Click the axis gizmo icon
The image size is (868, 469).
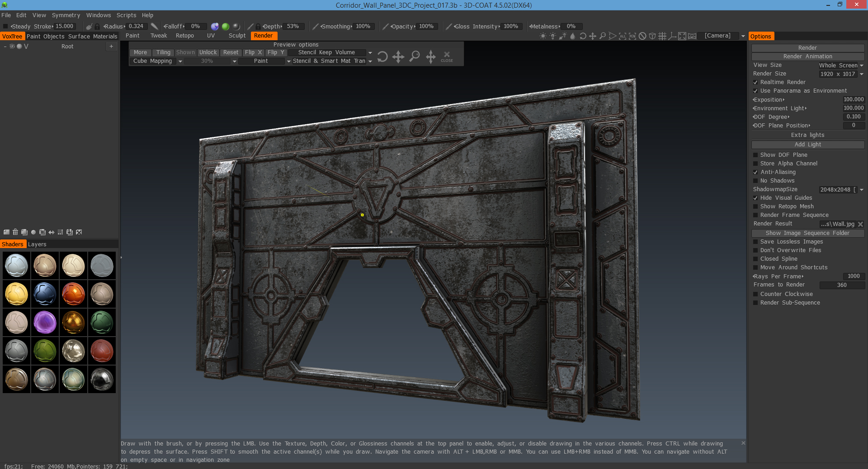(x=672, y=36)
